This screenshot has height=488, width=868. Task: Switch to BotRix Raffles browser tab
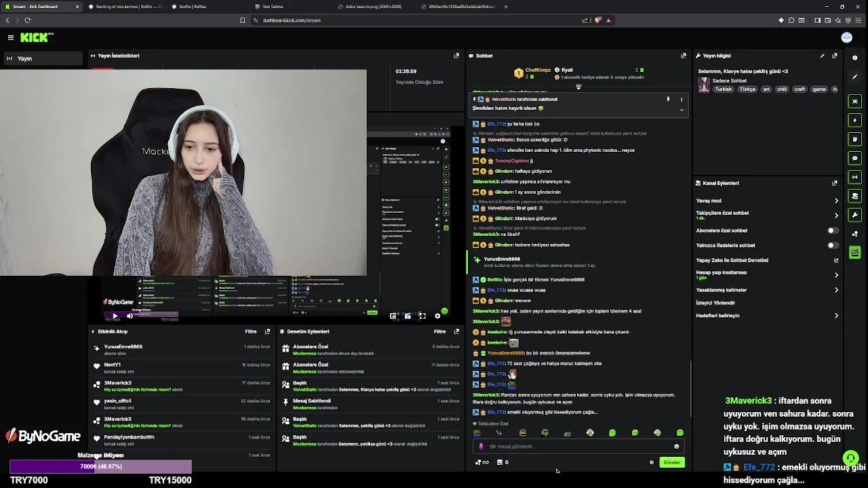click(x=208, y=7)
